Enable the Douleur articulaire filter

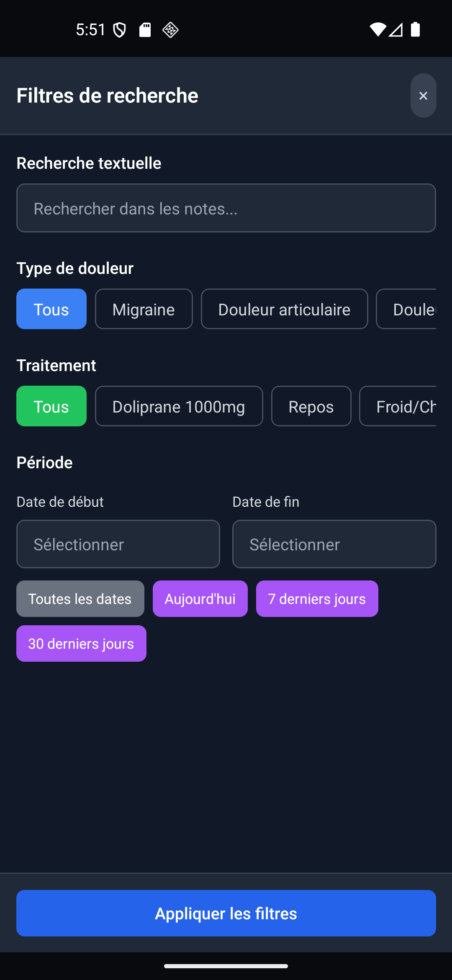(284, 309)
